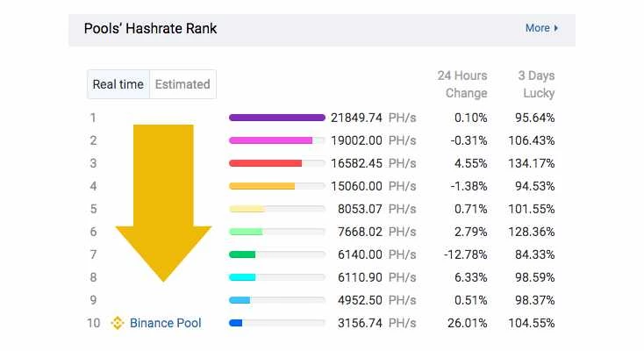Click the More arrow icon
The height and width of the screenshot is (351, 644).
(555, 28)
